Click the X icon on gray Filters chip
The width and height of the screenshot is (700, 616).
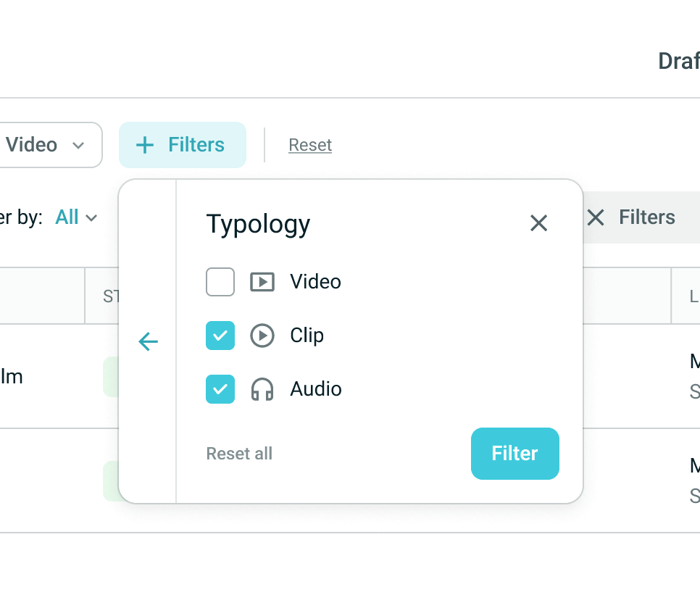point(596,217)
